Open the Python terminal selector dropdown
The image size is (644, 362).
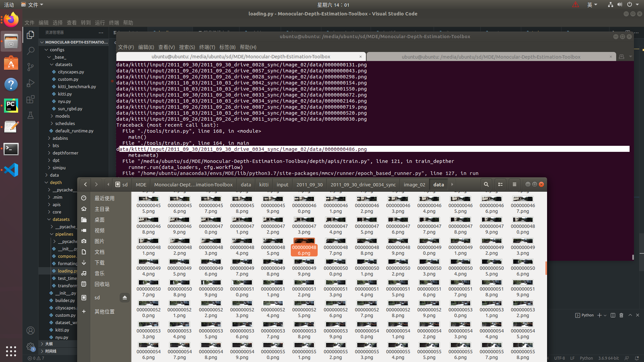[605, 315]
